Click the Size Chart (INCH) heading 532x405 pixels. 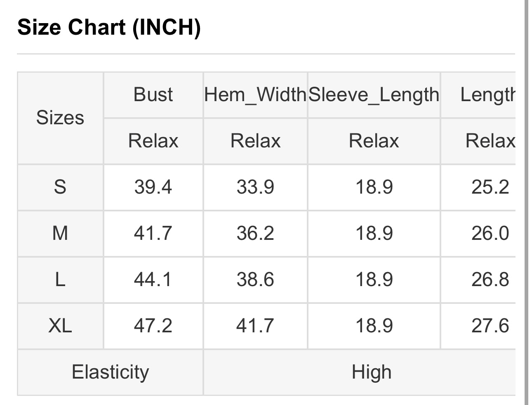pyautogui.click(x=109, y=28)
